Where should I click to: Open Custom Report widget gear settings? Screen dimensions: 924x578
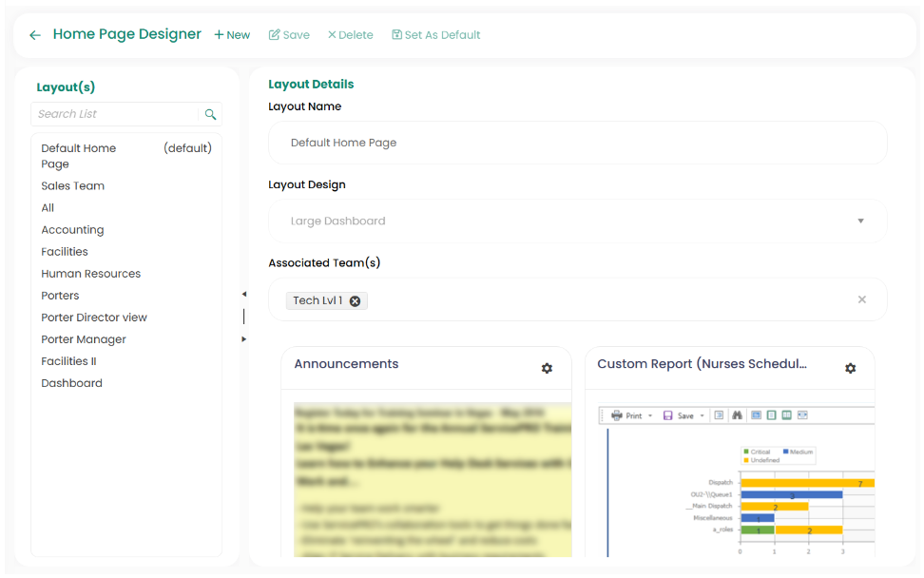tap(850, 368)
